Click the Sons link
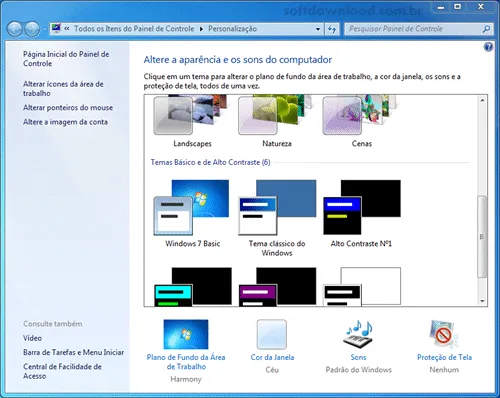500x398 pixels. 358,357
